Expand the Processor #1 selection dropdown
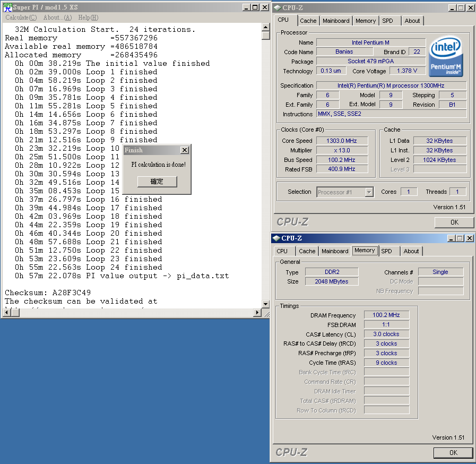The width and height of the screenshot is (476, 464). pos(369,192)
